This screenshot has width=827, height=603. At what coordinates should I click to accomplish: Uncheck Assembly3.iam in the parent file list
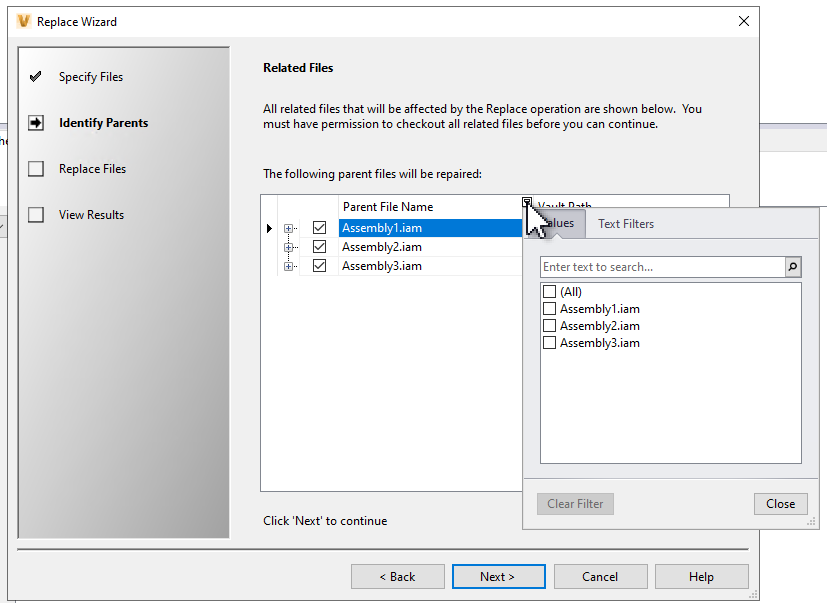click(x=320, y=265)
